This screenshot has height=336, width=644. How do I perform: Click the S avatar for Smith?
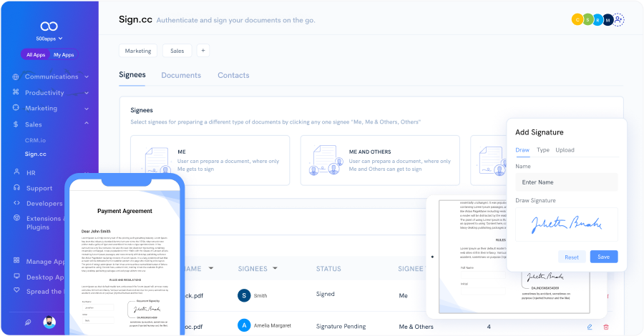pos(244,295)
